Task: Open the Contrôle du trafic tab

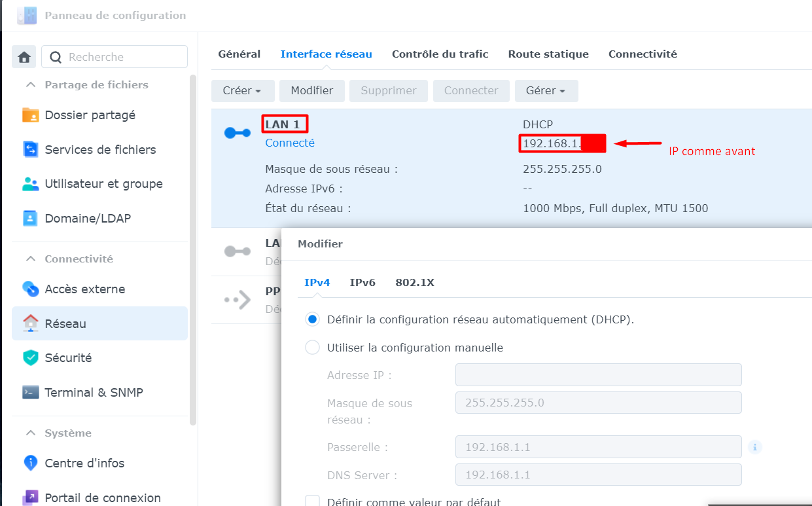Action: point(440,54)
